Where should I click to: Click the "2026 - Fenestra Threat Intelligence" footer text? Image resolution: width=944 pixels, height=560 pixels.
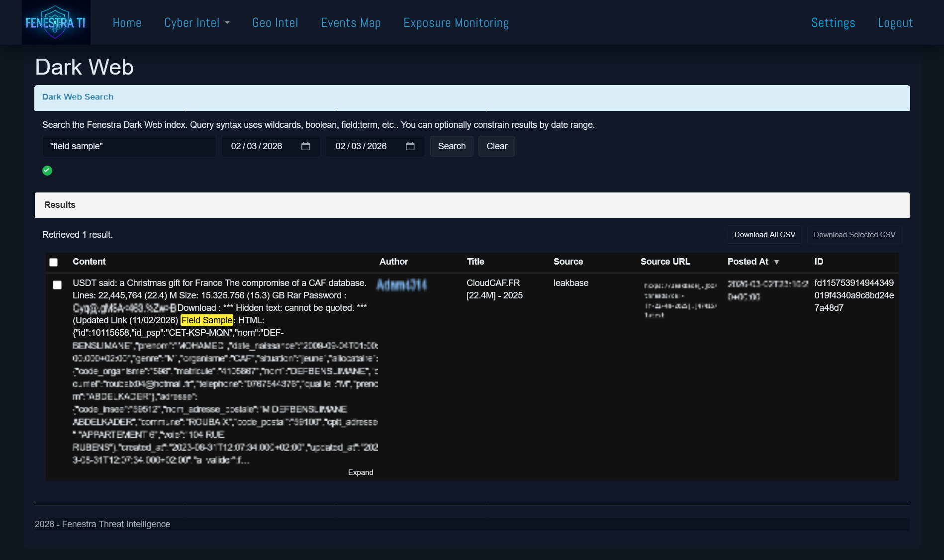point(102,524)
